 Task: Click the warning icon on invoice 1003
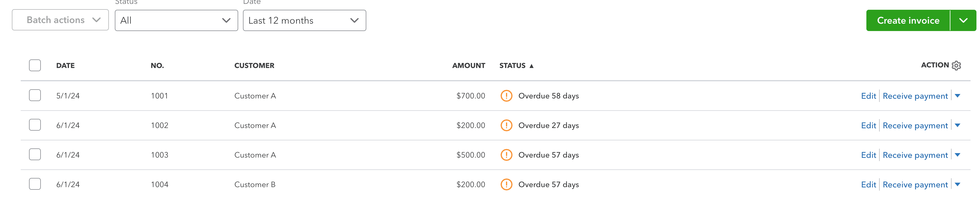[x=507, y=155]
